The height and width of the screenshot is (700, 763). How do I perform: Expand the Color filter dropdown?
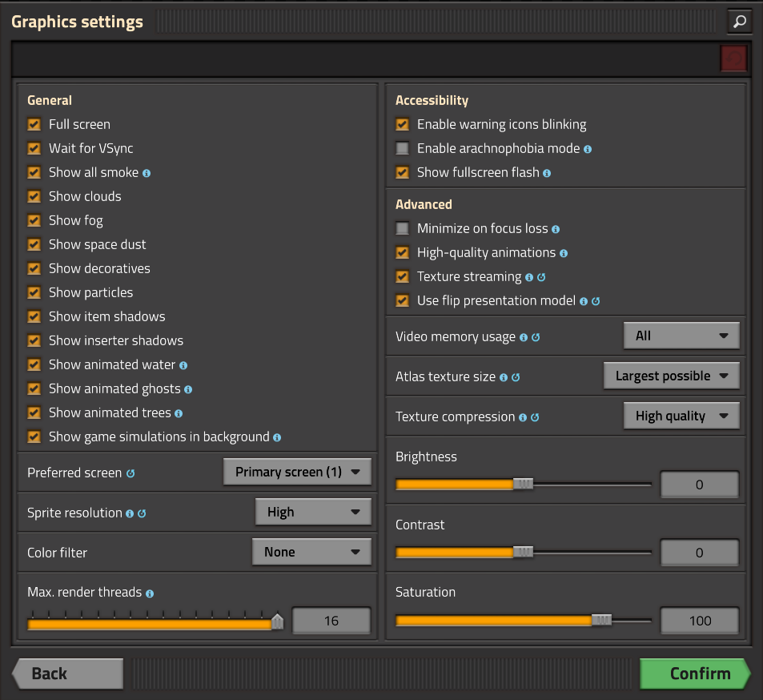[311, 552]
